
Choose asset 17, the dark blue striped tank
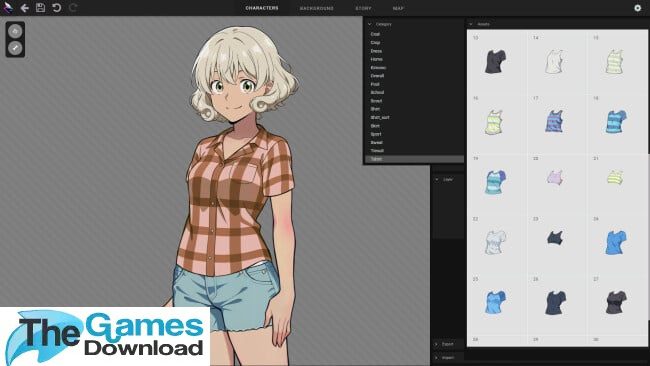click(x=555, y=121)
